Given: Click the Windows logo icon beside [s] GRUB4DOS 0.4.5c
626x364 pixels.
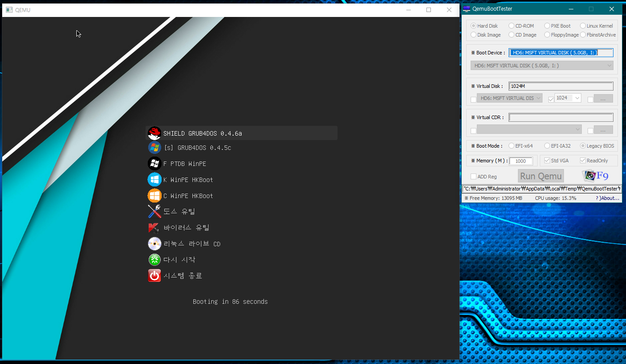Looking at the screenshot, I should [x=154, y=148].
